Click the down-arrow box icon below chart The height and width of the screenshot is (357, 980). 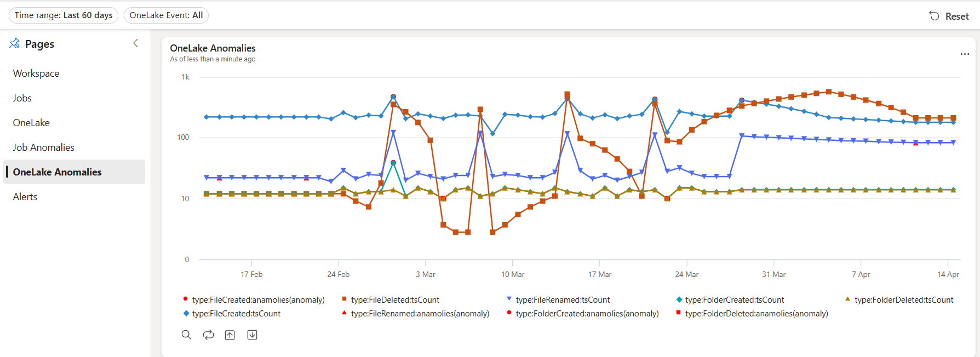(252, 335)
